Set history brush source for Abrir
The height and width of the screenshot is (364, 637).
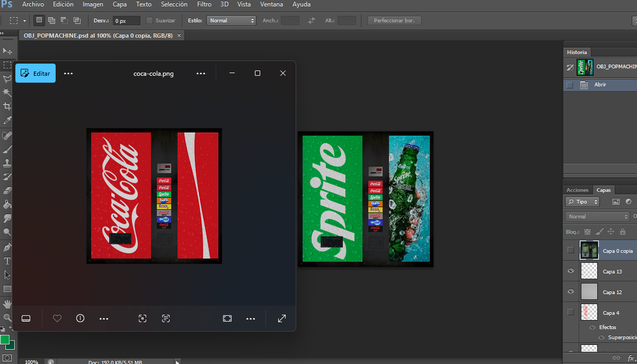[570, 85]
